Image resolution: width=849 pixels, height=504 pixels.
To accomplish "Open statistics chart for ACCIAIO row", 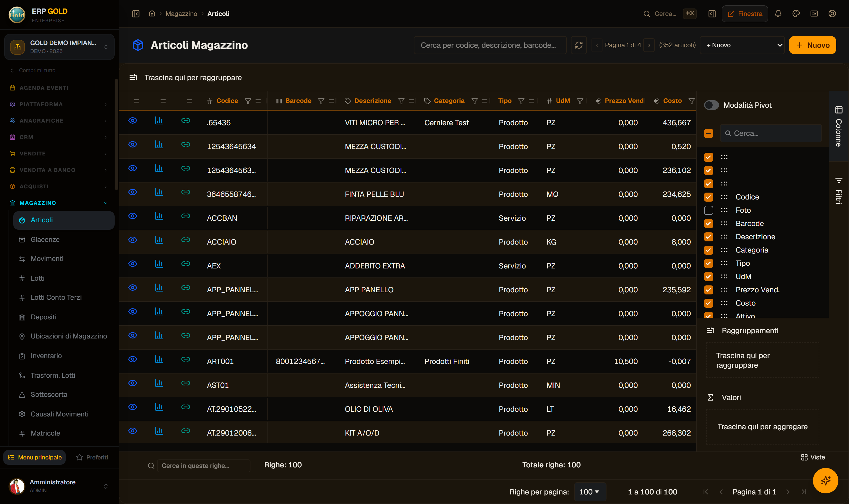I will click(159, 240).
